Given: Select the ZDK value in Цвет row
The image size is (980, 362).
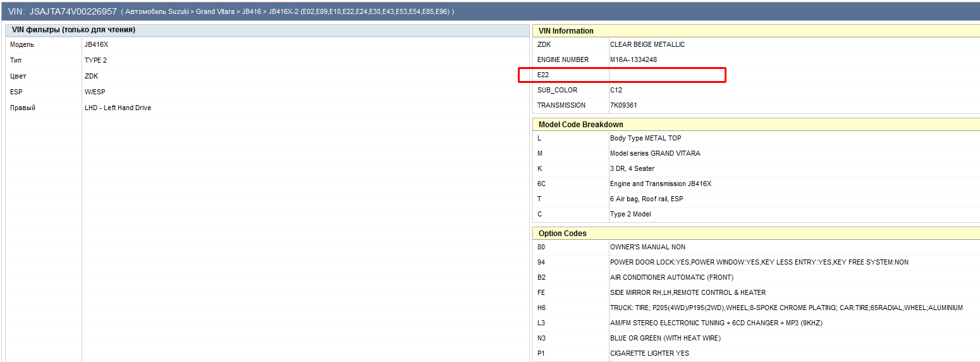Looking at the screenshot, I should pyautogui.click(x=92, y=77).
